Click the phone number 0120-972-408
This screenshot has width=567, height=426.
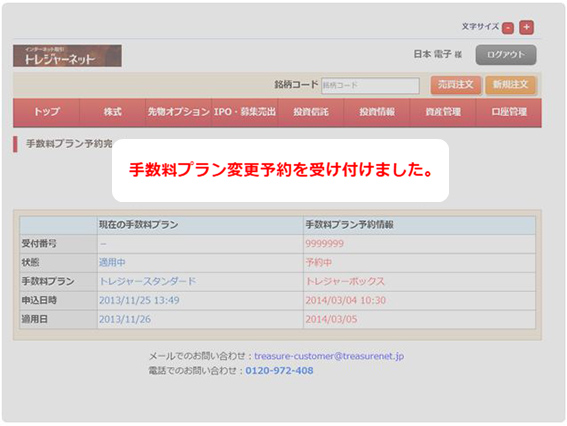279,371
